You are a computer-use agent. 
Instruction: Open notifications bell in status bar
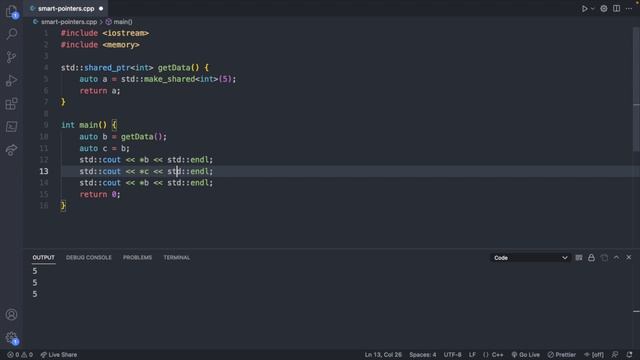[629, 355]
